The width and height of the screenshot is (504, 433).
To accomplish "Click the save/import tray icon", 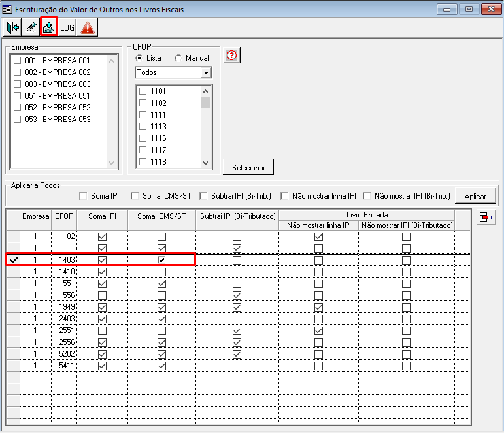I will (x=49, y=27).
